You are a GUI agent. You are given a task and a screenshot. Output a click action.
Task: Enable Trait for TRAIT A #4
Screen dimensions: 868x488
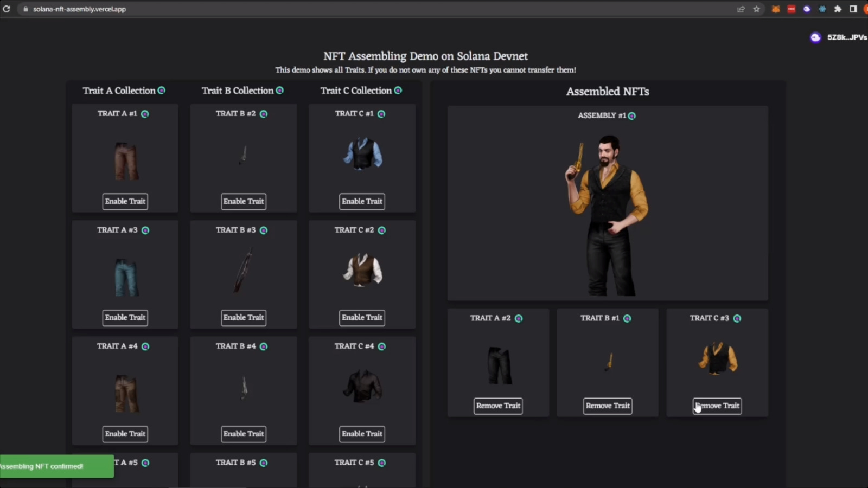click(x=125, y=434)
